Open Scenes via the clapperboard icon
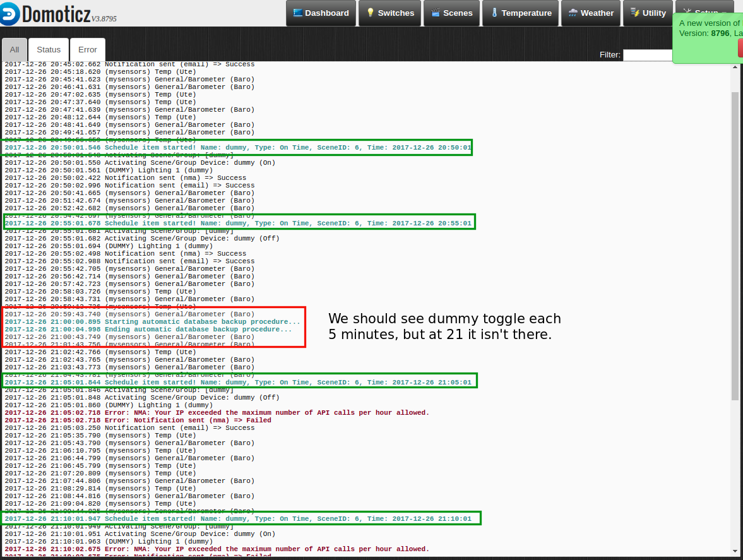This screenshot has width=743, height=560. pyautogui.click(x=436, y=13)
